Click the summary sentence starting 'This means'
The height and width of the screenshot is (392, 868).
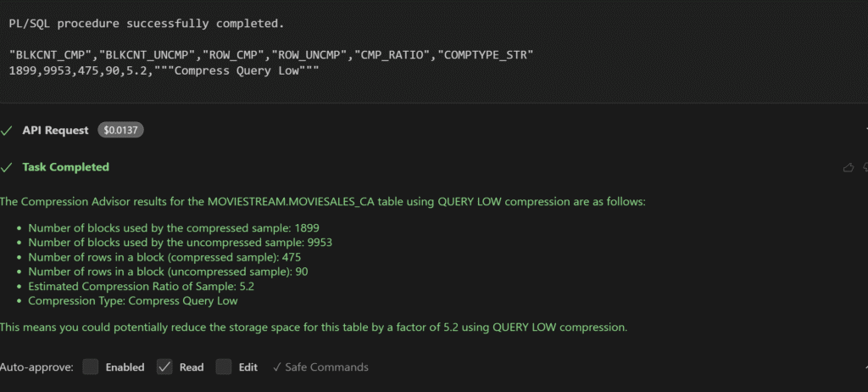point(314,327)
